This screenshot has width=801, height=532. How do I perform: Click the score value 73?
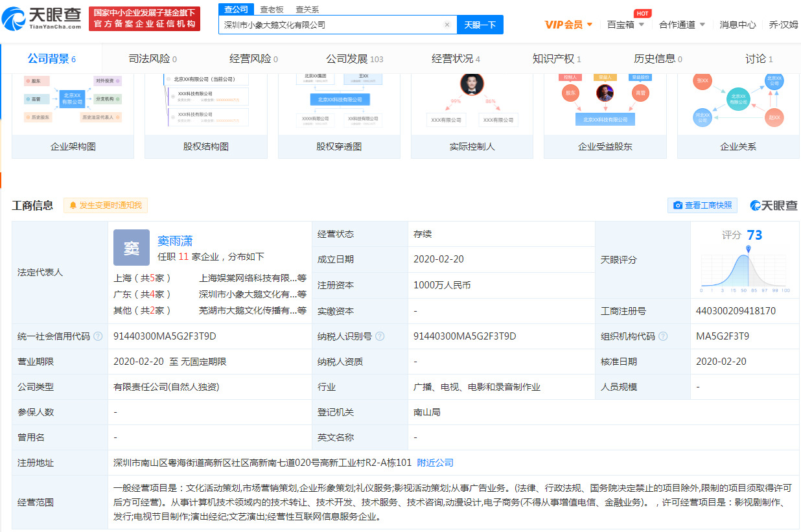pyautogui.click(x=754, y=235)
